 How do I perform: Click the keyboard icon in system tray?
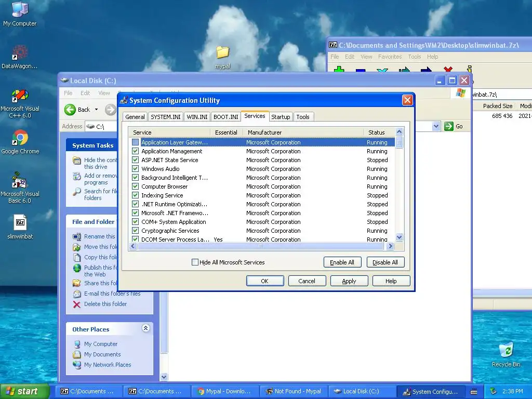[x=474, y=392]
